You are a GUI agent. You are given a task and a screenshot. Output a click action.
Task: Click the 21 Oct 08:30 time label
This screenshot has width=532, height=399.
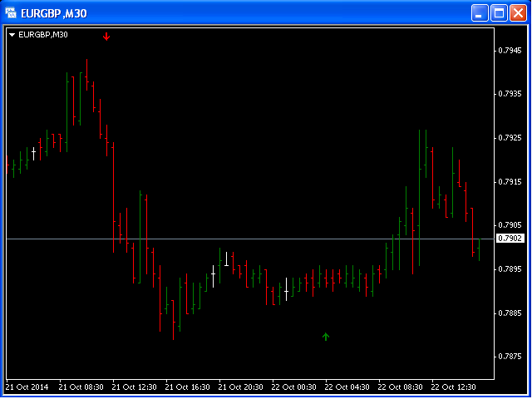[81, 387]
